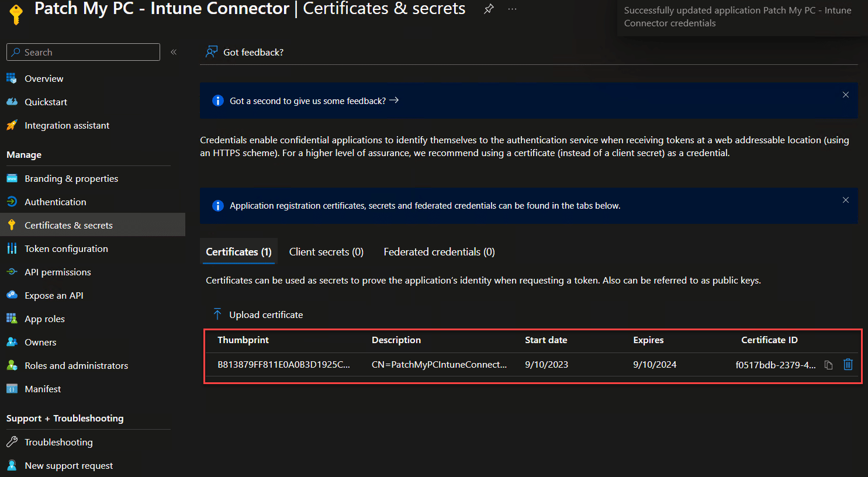The width and height of the screenshot is (868, 477).
Task: Open the Manifest editor page
Action: (x=43, y=389)
